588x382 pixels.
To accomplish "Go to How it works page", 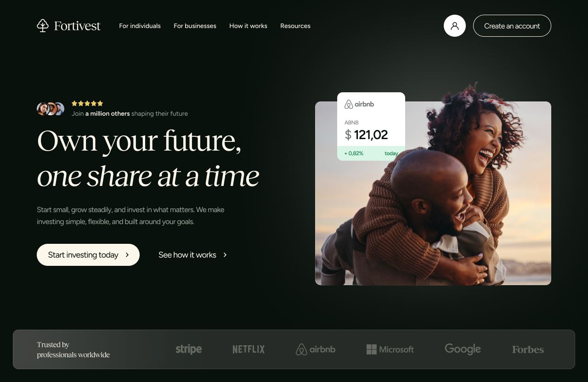I will click(x=248, y=26).
